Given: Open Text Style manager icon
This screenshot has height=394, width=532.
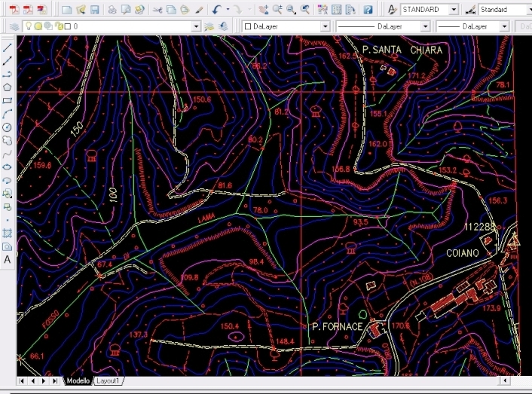Looking at the screenshot, I should (x=392, y=10).
